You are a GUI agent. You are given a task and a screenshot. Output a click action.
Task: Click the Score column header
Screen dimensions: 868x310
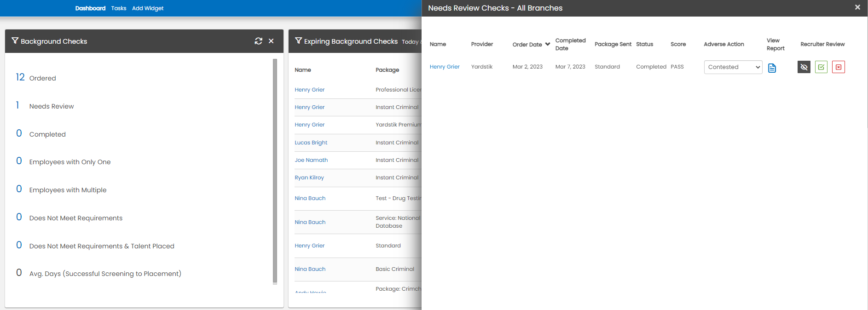(x=678, y=44)
